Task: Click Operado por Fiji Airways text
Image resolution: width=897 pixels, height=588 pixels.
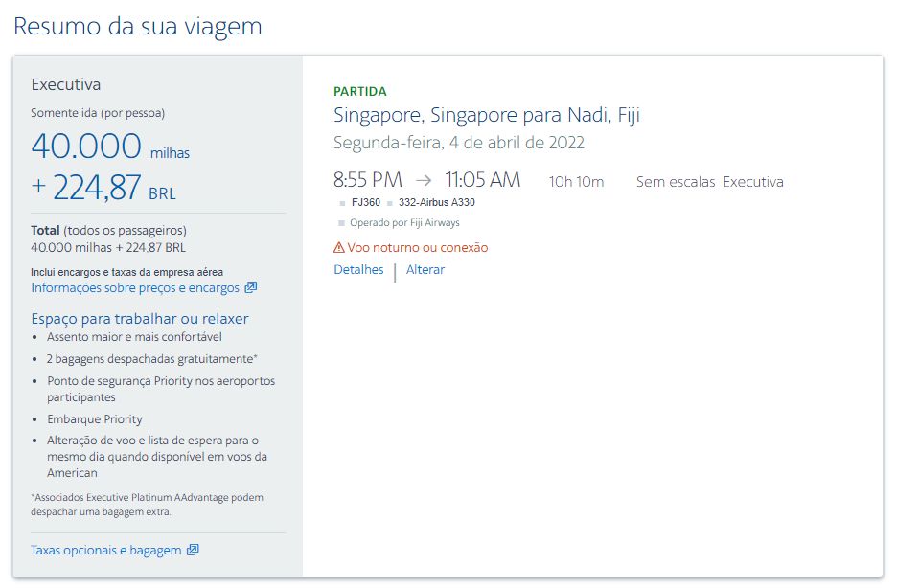Action: point(404,223)
